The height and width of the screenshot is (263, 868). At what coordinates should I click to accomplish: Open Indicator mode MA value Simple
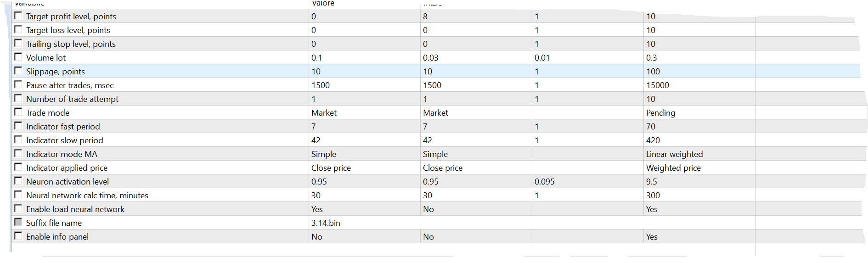(324, 154)
